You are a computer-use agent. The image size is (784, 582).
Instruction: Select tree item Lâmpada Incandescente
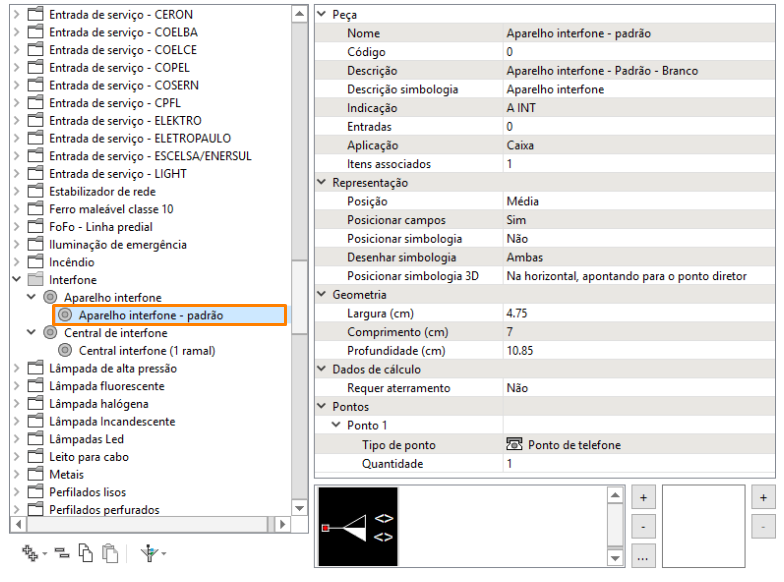point(112,421)
